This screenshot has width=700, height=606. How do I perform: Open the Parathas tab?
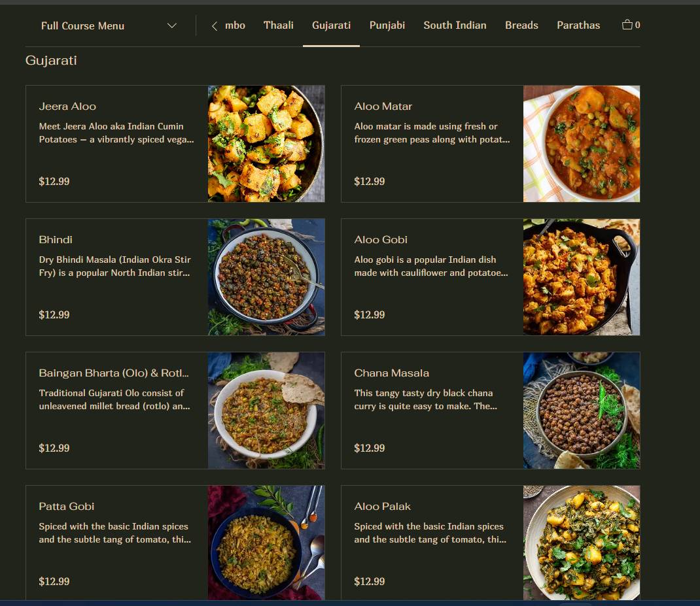tap(578, 25)
